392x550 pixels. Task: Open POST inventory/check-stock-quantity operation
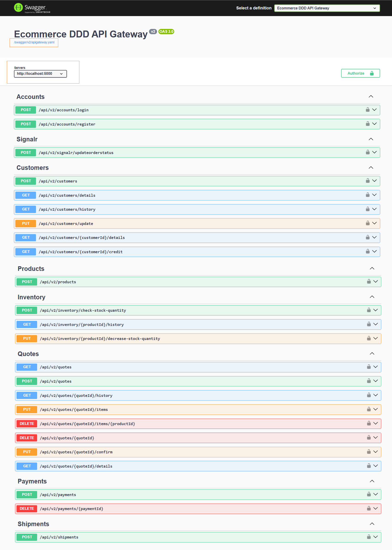198,310
